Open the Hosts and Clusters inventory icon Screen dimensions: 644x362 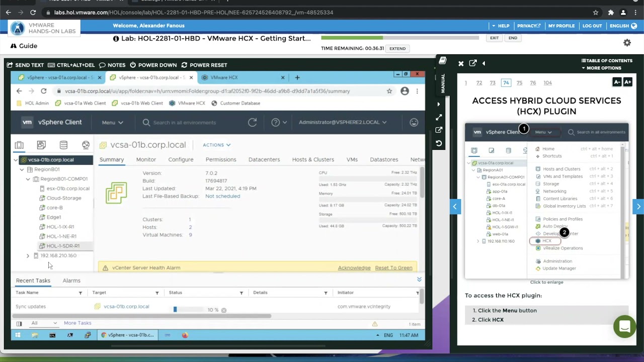click(19, 145)
